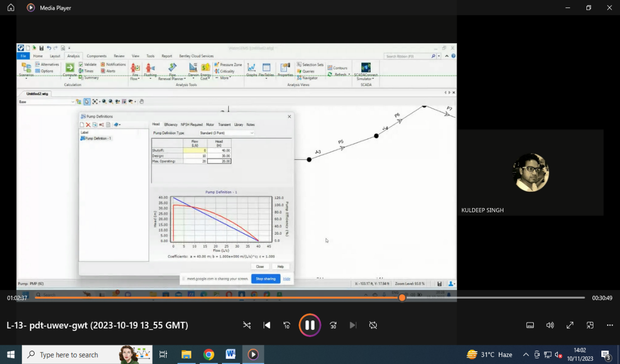620x364 pixels.
Task: Select Pump Definition - 1 in the list
Action: click(96, 138)
